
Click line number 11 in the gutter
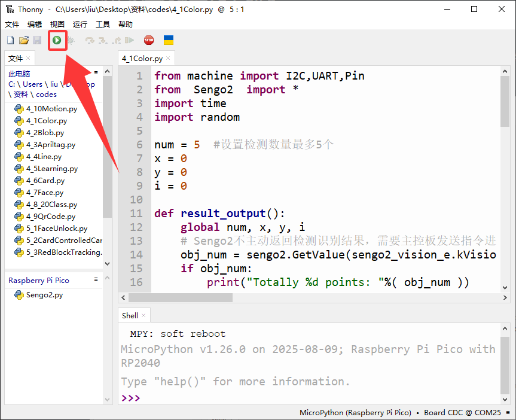(x=136, y=214)
